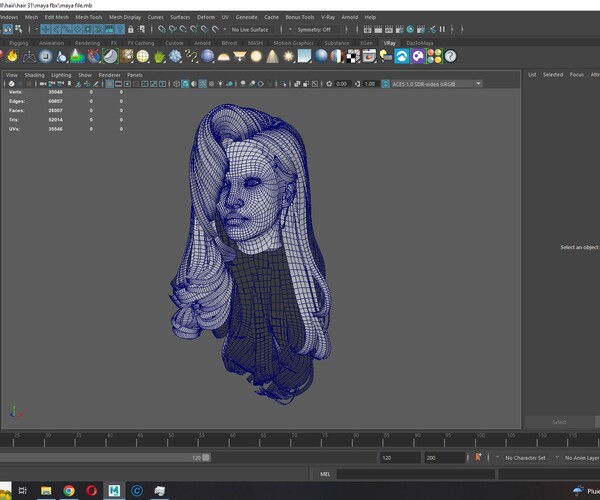Open the No Anim Layer dropdown
The image size is (600, 500).
[x=581, y=458]
